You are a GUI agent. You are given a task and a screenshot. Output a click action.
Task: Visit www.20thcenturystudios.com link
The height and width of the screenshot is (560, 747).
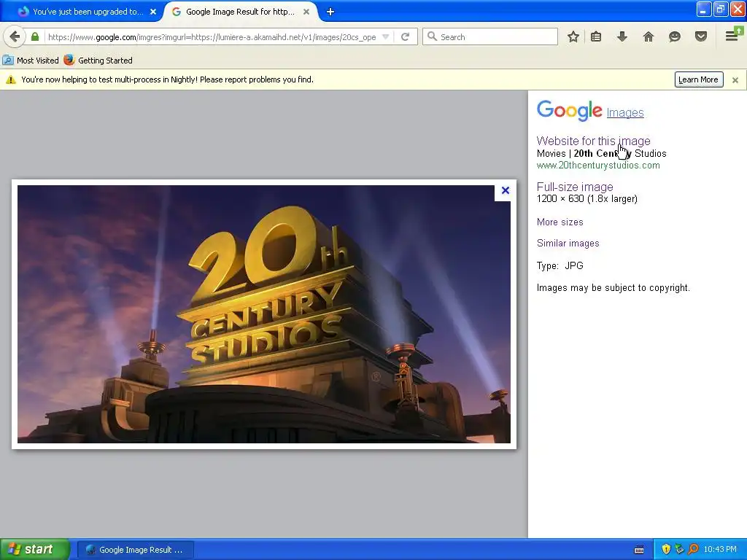coord(598,166)
